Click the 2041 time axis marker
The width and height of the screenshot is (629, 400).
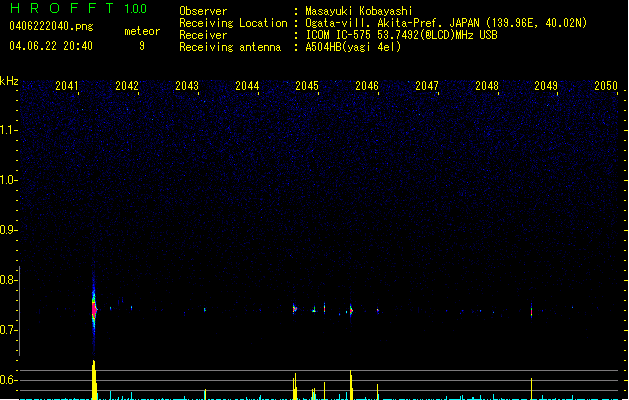click(x=67, y=86)
